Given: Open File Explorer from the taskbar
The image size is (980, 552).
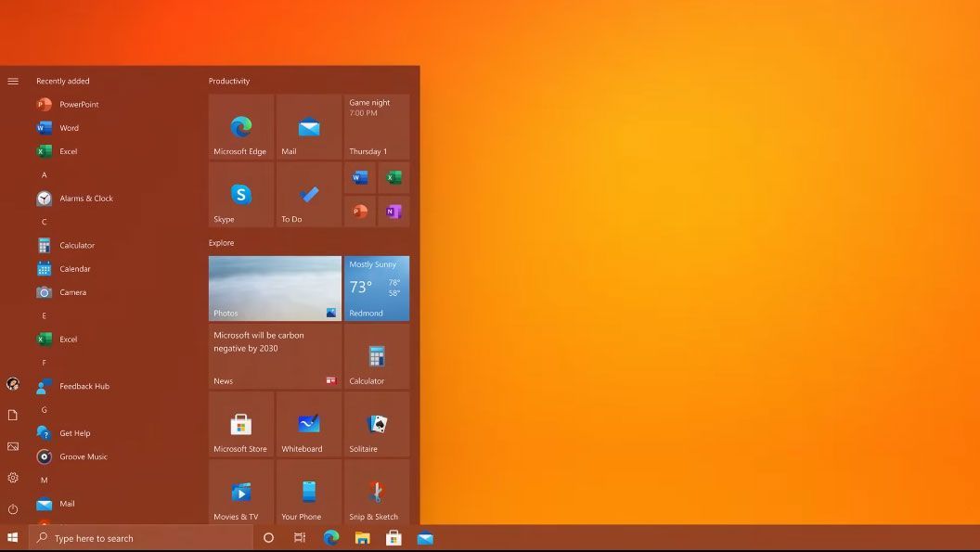Looking at the screenshot, I should [x=362, y=538].
